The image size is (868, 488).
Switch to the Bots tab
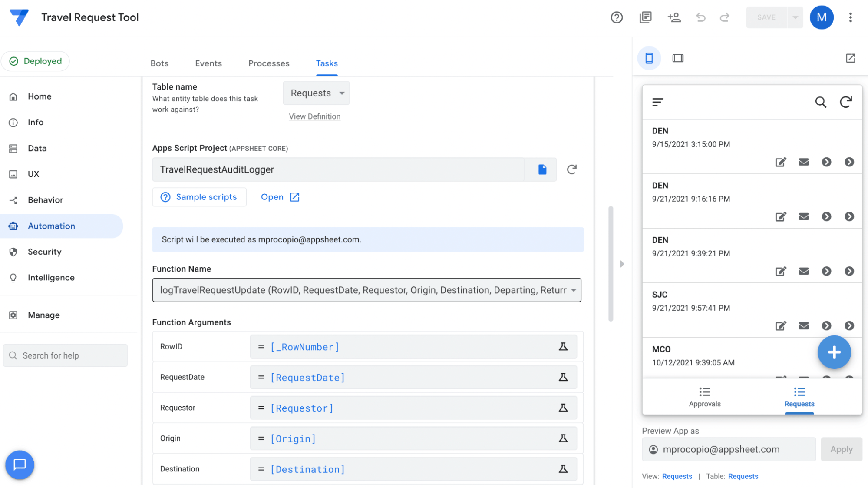click(x=159, y=63)
